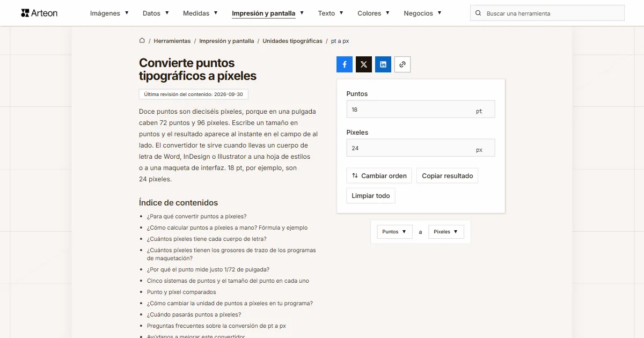Share the page on Facebook
This screenshot has width=644, height=338.
[345, 64]
